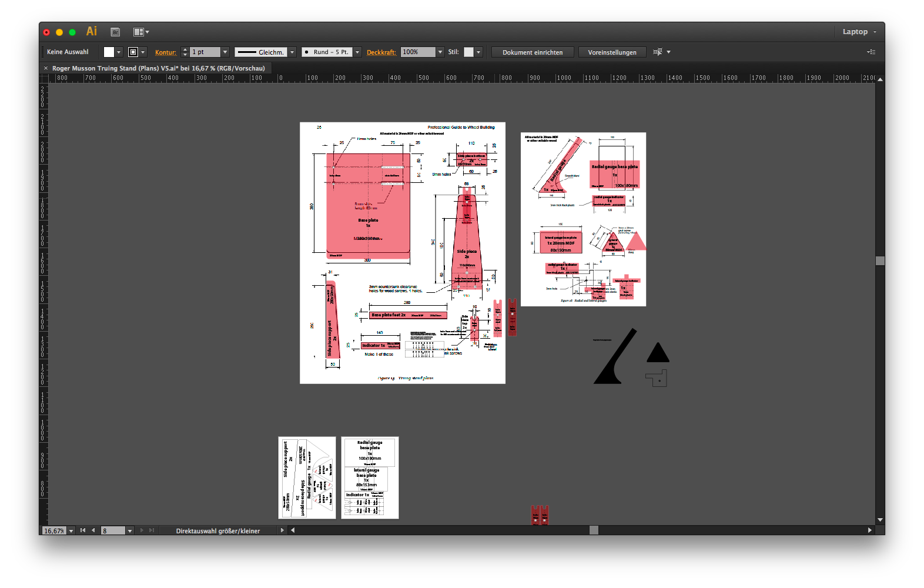Click the status bar flyout arrow
The height and width of the screenshot is (588, 924).
coord(282,530)
